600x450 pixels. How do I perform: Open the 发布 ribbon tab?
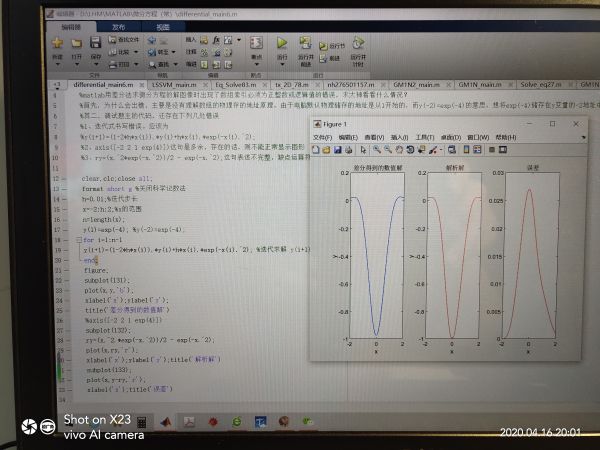pos(119,28)
